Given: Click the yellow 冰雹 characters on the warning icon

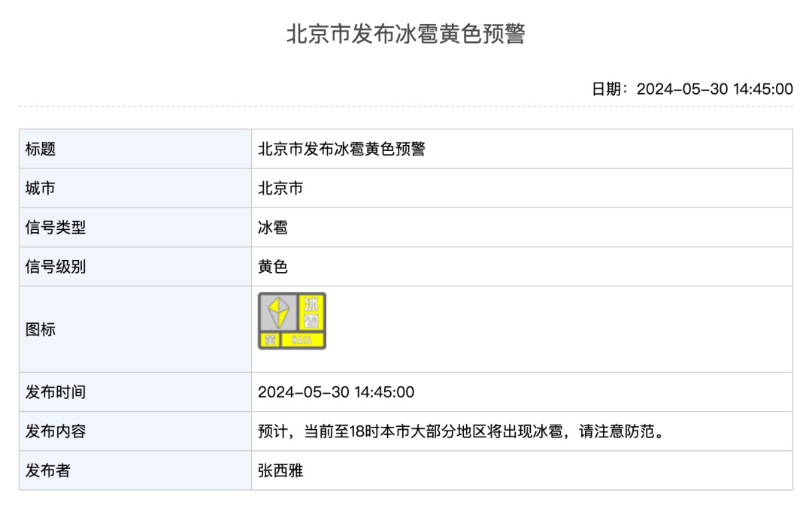Looking at the screenshot, I should (311, 313).
